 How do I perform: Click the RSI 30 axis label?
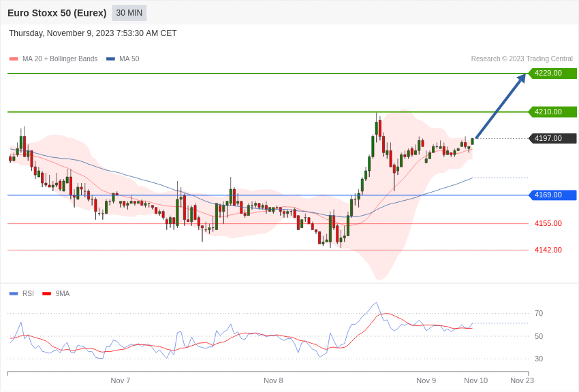tap(539, 359)
